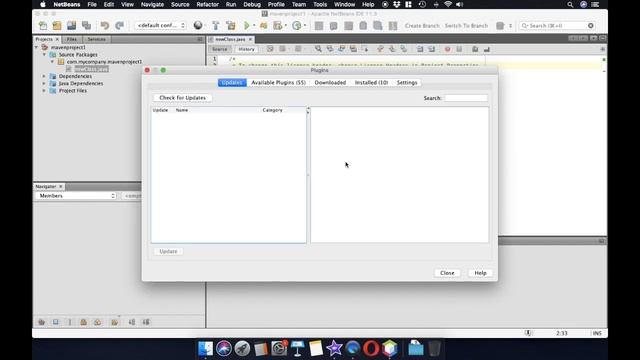The height and width of the screenshot is (360, 640).
Task: Click the Update button below the list
Action: (x=168, y=251)
